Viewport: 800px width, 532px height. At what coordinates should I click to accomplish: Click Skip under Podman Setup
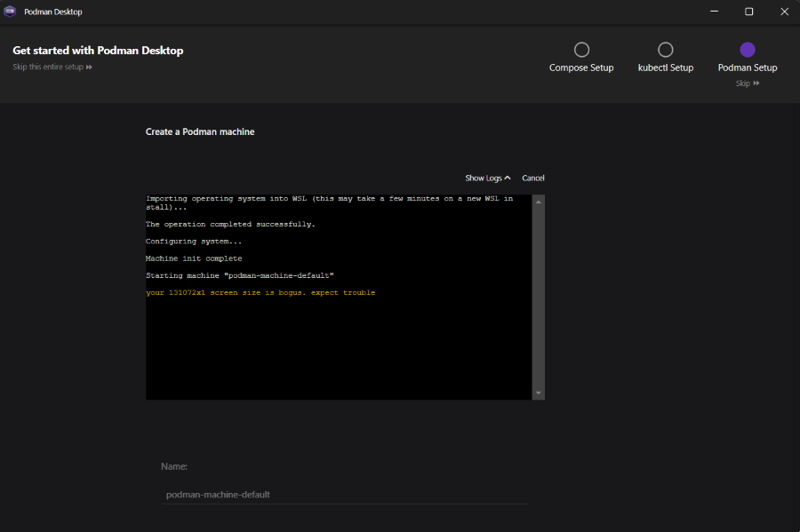(748, 83)
